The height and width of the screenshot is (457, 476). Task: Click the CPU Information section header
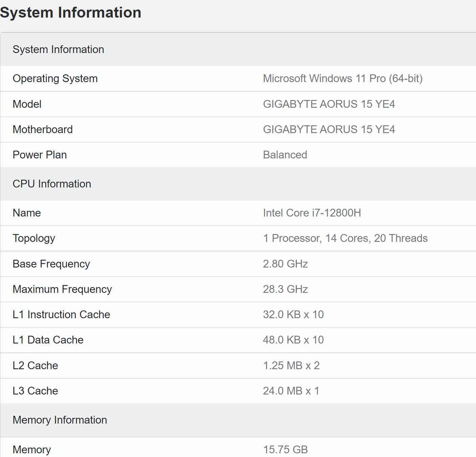coord(52,184)
